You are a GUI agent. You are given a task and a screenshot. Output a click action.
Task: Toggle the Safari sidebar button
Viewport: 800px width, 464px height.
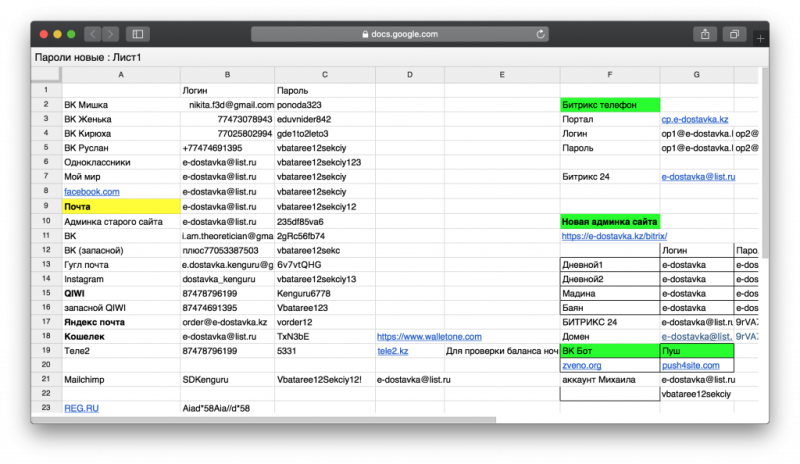click(138, 34)
